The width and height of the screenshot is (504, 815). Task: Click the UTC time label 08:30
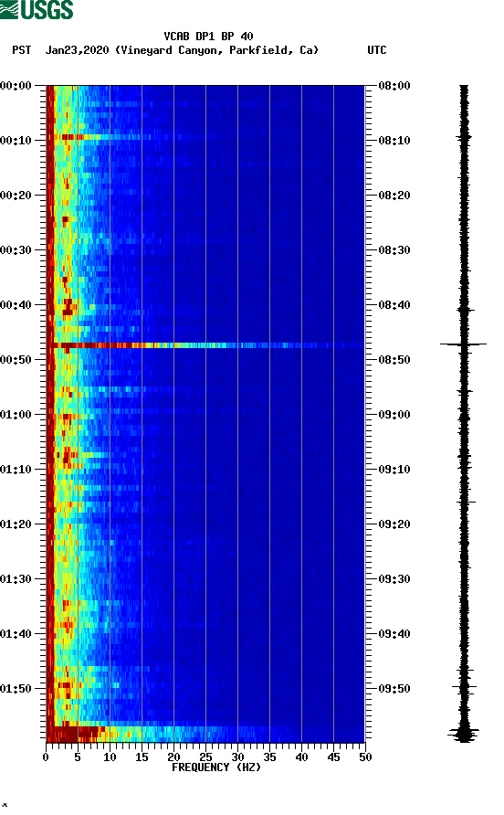click(x=394, y=250)
